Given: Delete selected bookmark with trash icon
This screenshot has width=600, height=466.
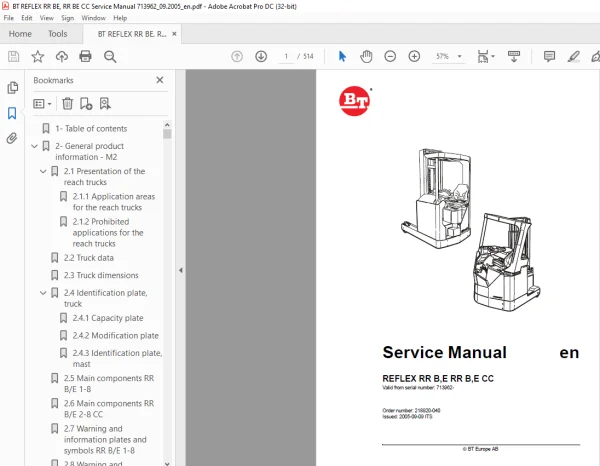Looking at the screenshot, I should coord(67,103).
